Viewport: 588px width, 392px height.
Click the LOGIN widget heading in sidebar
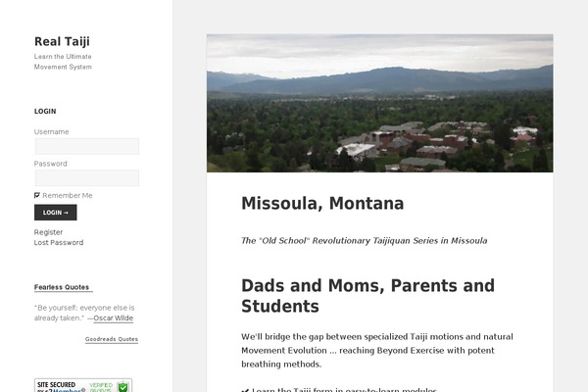pos(45,112)
